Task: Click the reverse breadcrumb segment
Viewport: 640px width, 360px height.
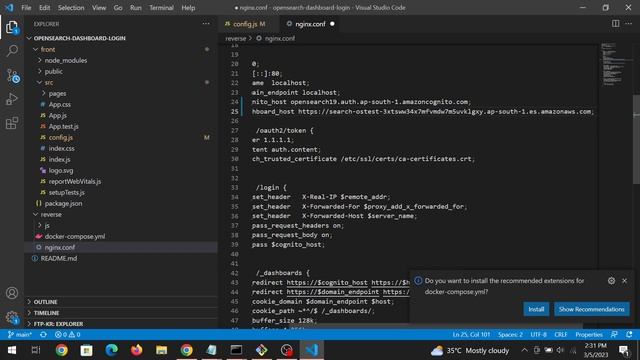Action: [x=236, y=38]
